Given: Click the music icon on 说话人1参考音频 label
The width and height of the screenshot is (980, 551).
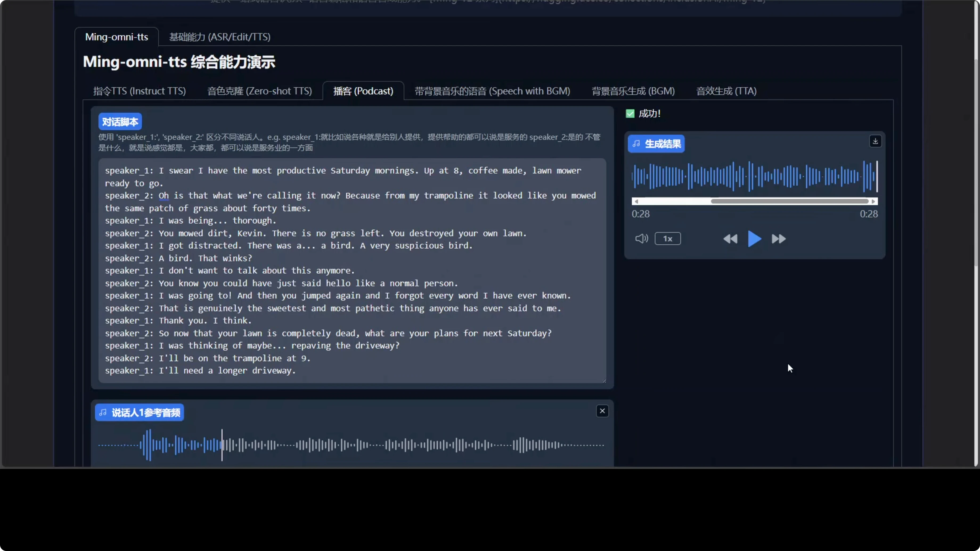Looking at the screenshot, I should [102, 412].
